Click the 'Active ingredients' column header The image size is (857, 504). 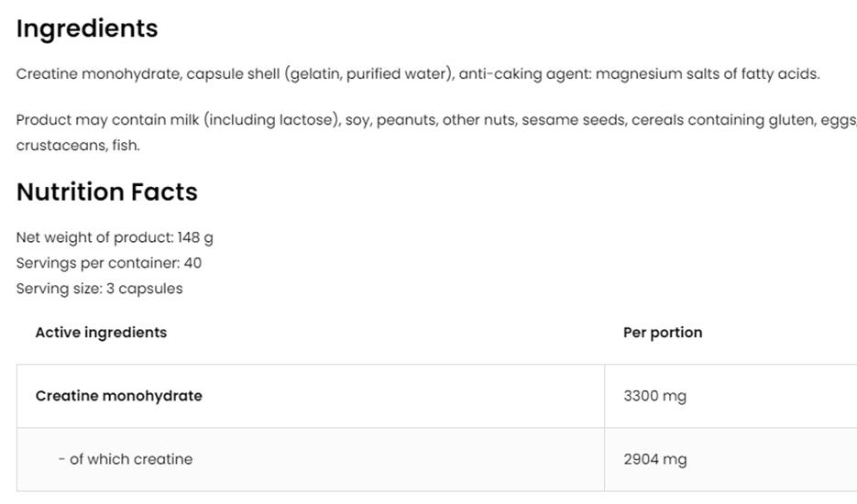[x=101, y=333]
